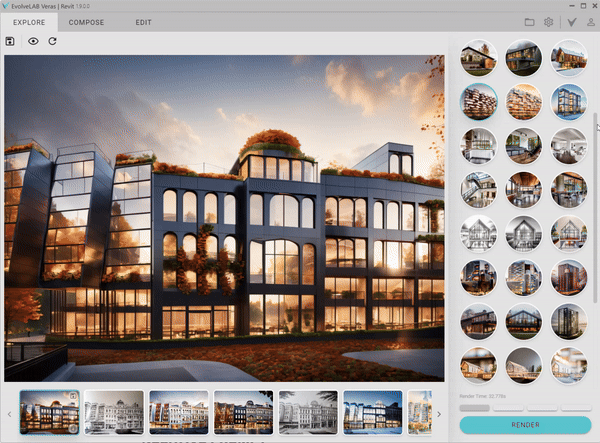This screenshot has width=600, height=443.
Task: Choose the atrium staircase interior preset
Action: (x=478, y=190)
